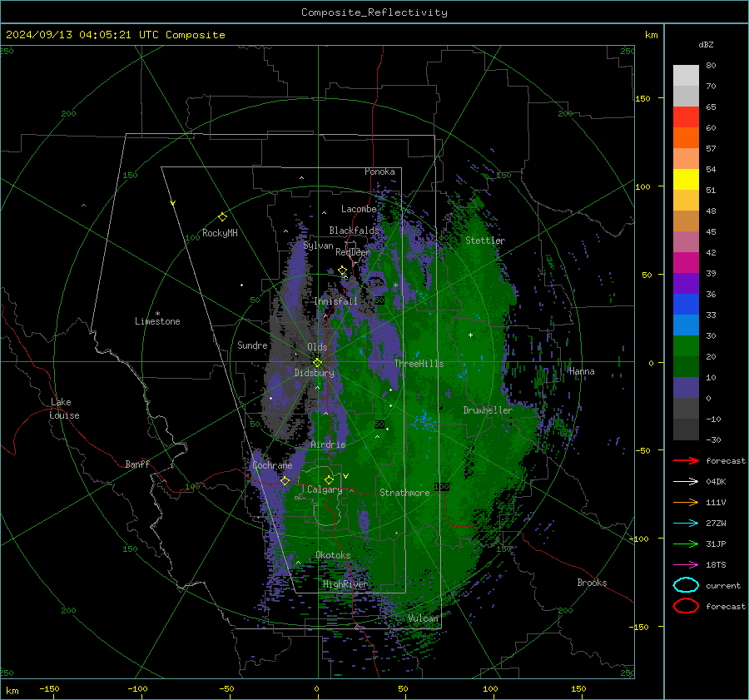Select the white 04DK arrow legend icon
This screenshot has width=749, height=700.
tap(686, 481)
